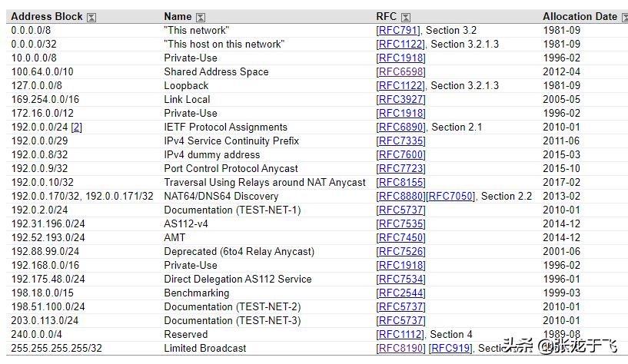Open the RFC8155 link
Viewport: 628px width, 364px height.
tap(400, 183)
